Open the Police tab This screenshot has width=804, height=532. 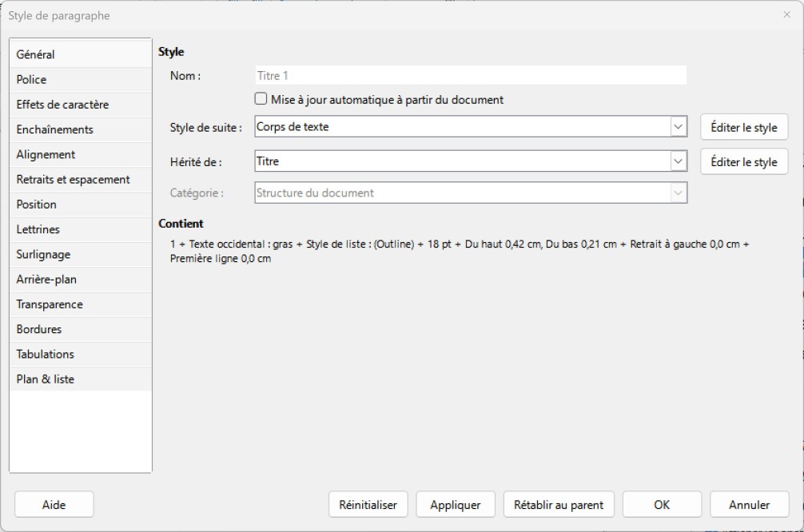point(32,80)
